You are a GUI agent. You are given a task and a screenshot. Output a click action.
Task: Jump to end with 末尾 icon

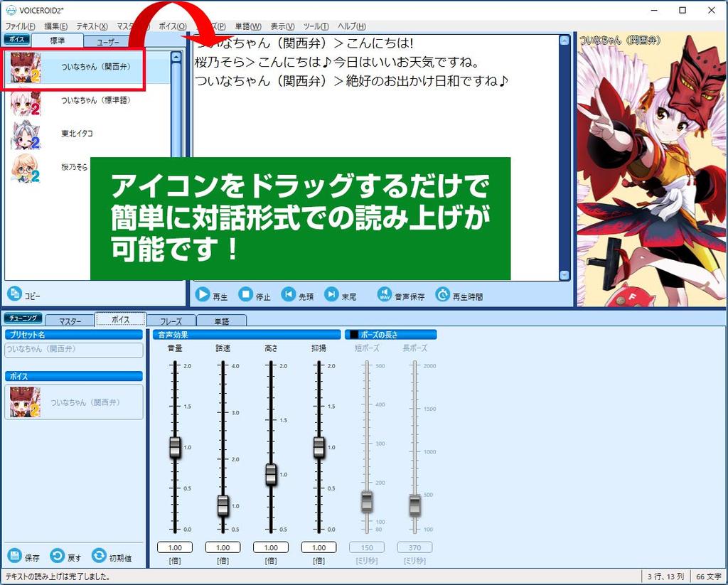point(331,294)
